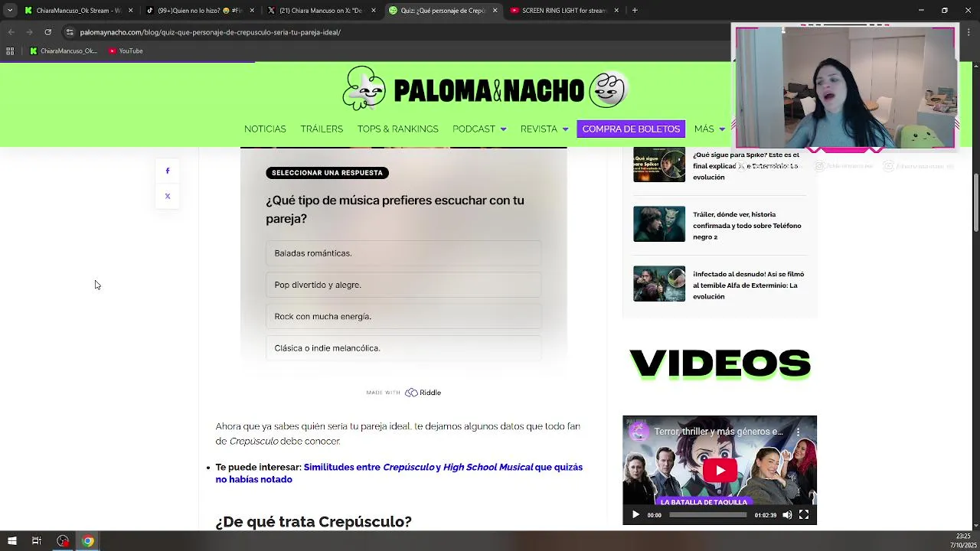Close the ChiaraMancuso_Ok Stream tab
The width and height of the screenshot is (980, 551).
click(x=130, y=11)
